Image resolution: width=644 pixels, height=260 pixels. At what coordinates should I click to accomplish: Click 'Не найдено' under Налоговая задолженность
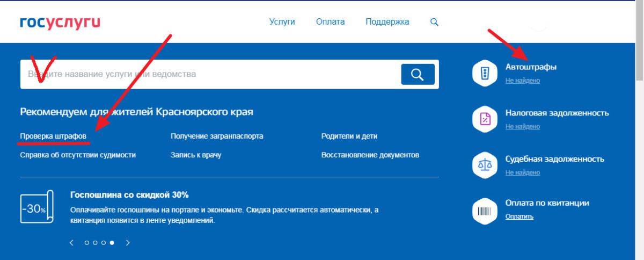click(x=523, y=127)
